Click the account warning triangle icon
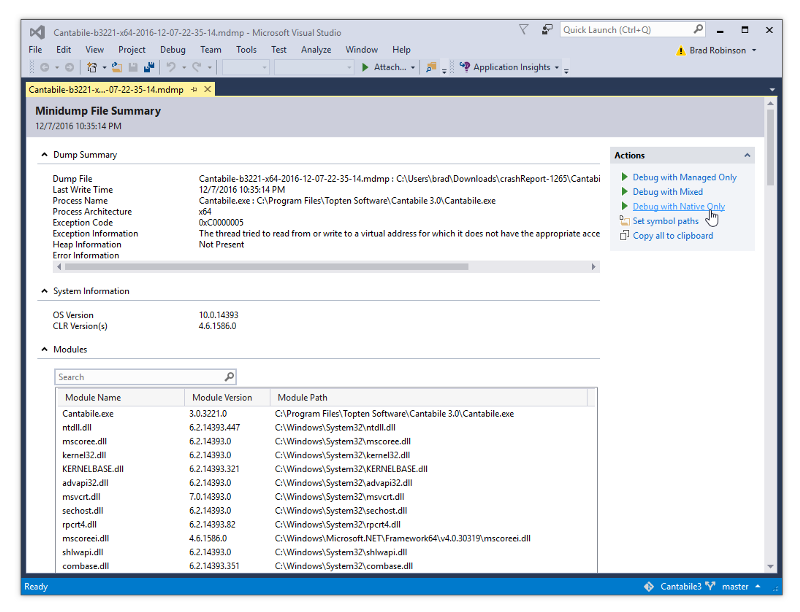This screenshot has width=800, height=612. (681, 50)
